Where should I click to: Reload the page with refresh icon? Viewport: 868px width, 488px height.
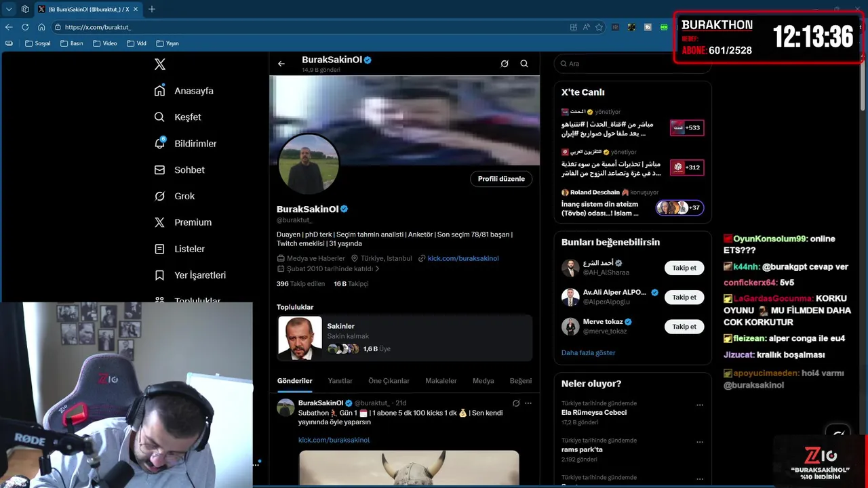[x=25, y=27]
